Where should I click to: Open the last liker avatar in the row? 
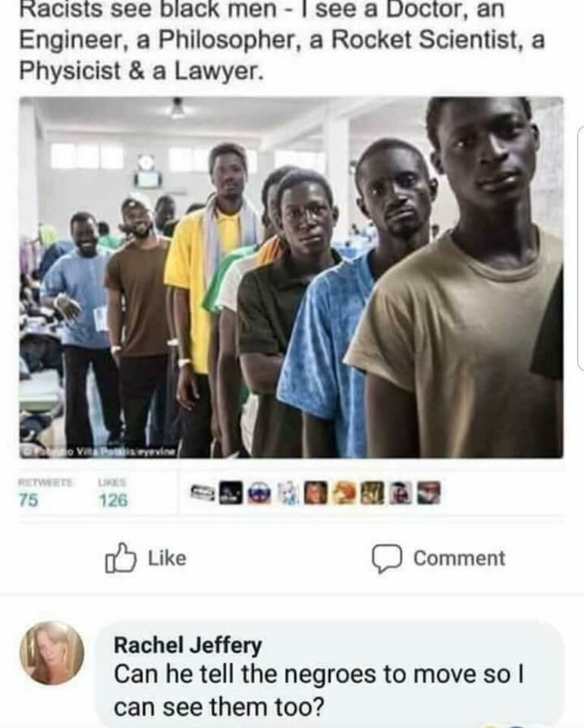click(x=429, y=493)
